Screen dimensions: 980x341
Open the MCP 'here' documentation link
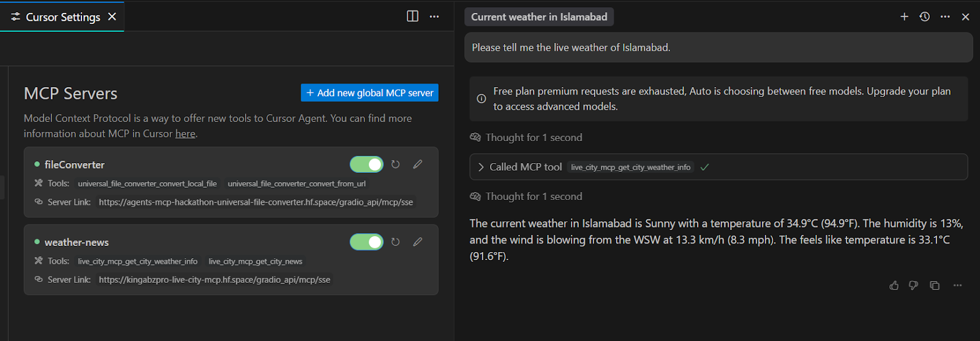pyautogui.click(x=185, y=134)
